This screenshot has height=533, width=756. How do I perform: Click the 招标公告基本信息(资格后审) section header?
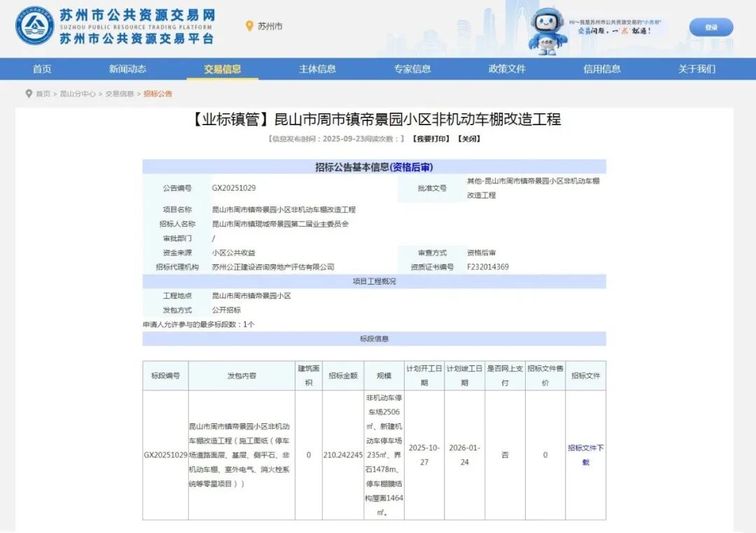374,166
